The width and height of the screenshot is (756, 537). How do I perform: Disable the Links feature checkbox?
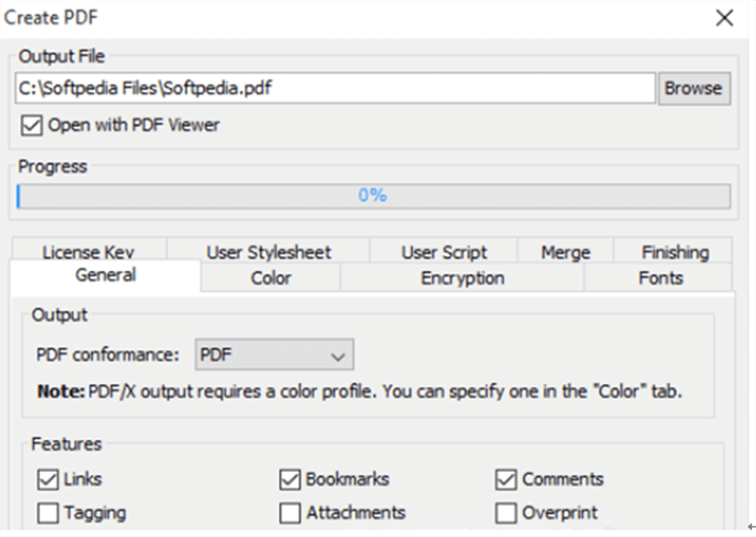(x=48, y=480)
